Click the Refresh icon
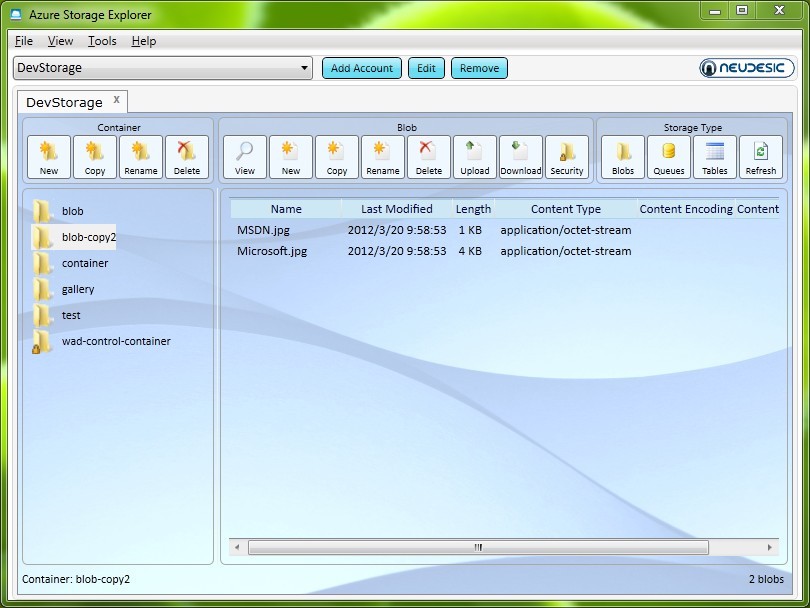Viewport: 810px width, 608px height. 761,157
